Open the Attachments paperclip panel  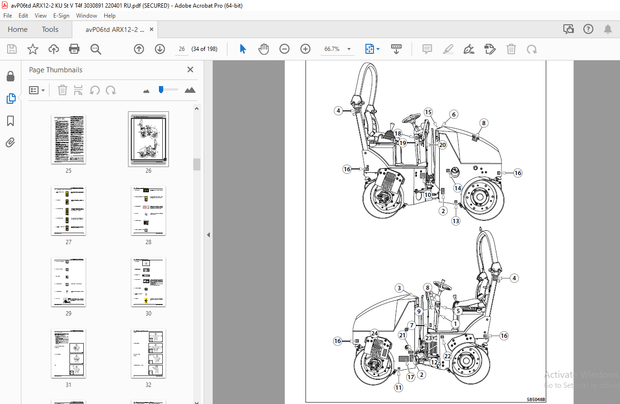tap(11, 143)
